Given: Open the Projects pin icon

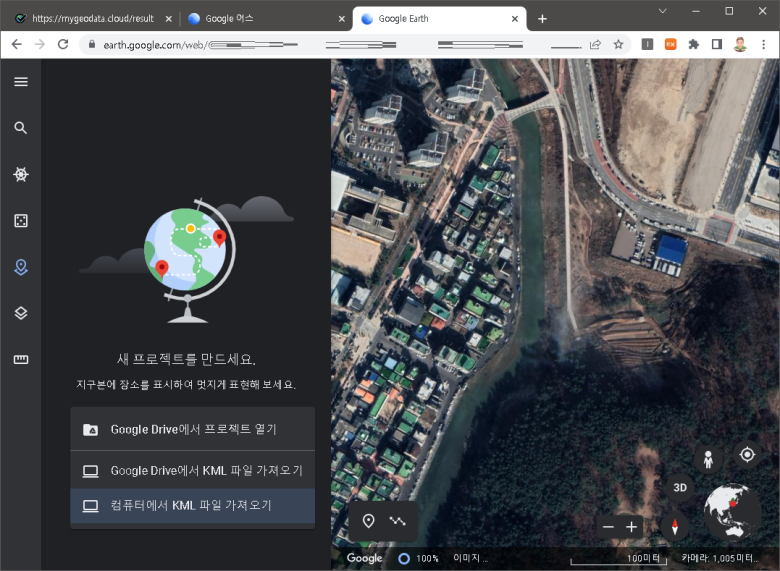Looking at the screenshot, I should (x=21, y=267).
